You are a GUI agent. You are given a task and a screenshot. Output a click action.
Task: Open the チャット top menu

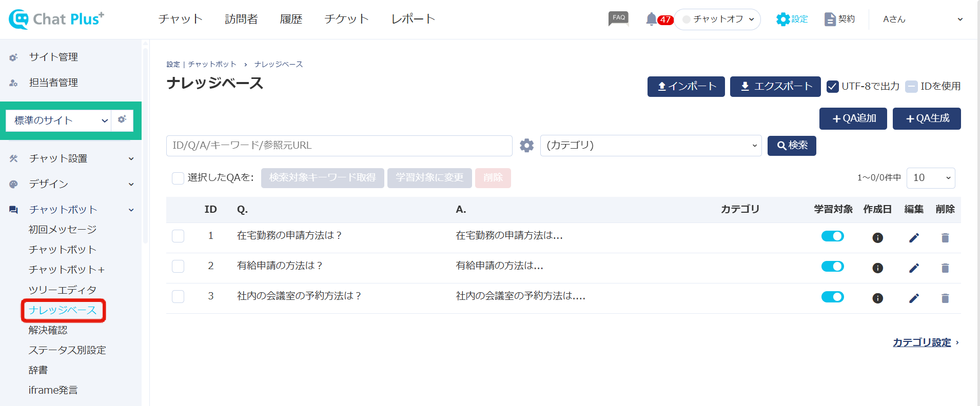[x=181, y=19]
